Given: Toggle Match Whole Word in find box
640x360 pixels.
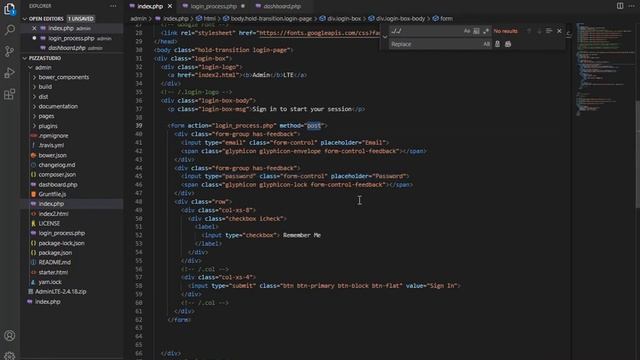Looking at the screenshot, I should pos(476,31).
